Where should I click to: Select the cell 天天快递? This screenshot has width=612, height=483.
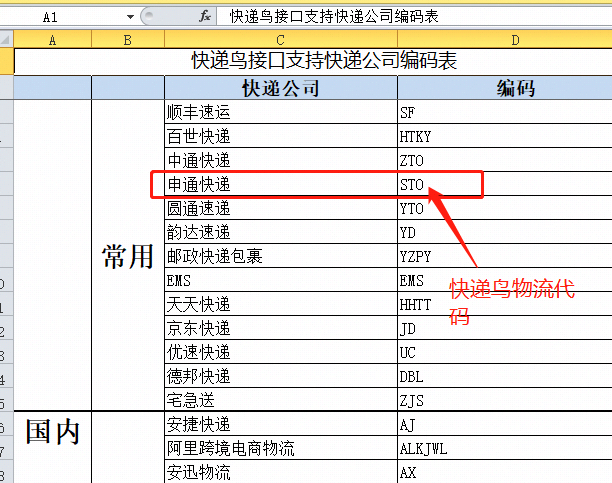[x=281, y=304]
